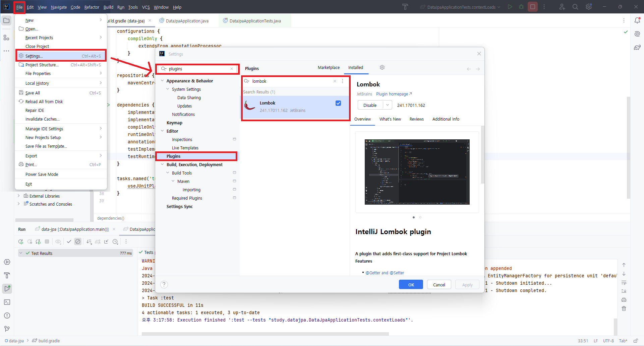This screenshot has width=644, height=346.
Task: Open the Notifications bell icon
Action: [637, 20]
